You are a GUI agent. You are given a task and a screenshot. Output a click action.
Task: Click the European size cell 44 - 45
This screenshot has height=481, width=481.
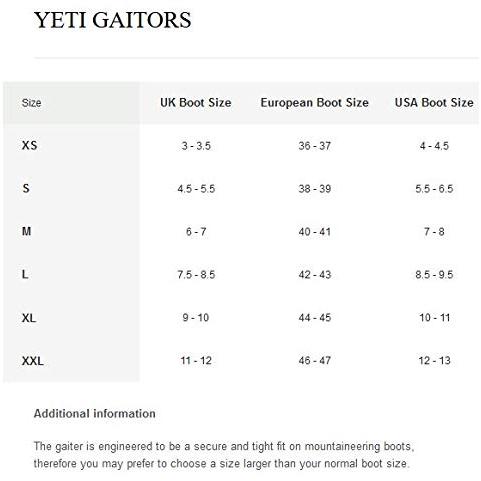coord(315,318)
